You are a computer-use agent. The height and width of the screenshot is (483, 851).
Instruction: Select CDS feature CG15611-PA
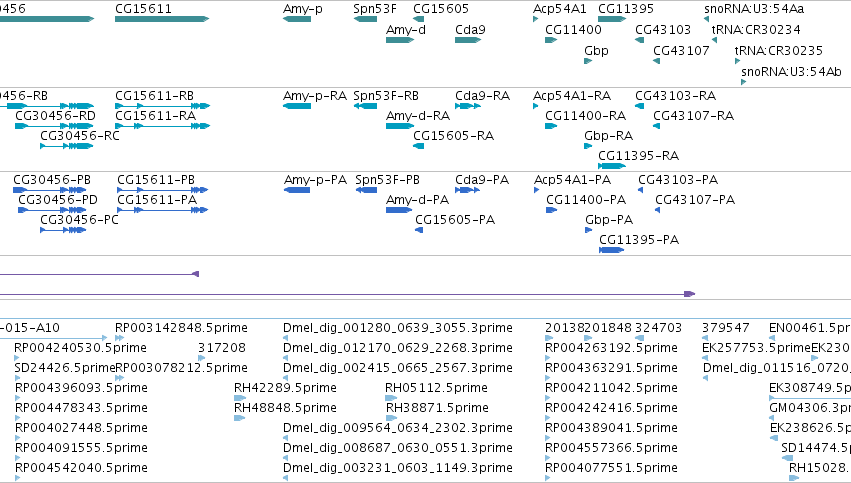pos(163,210)
